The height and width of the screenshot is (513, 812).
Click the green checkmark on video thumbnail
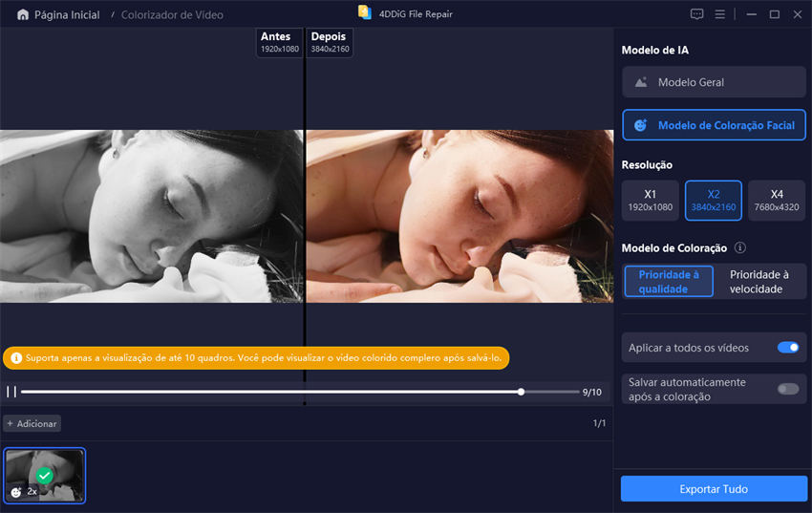tap(45, 475)
